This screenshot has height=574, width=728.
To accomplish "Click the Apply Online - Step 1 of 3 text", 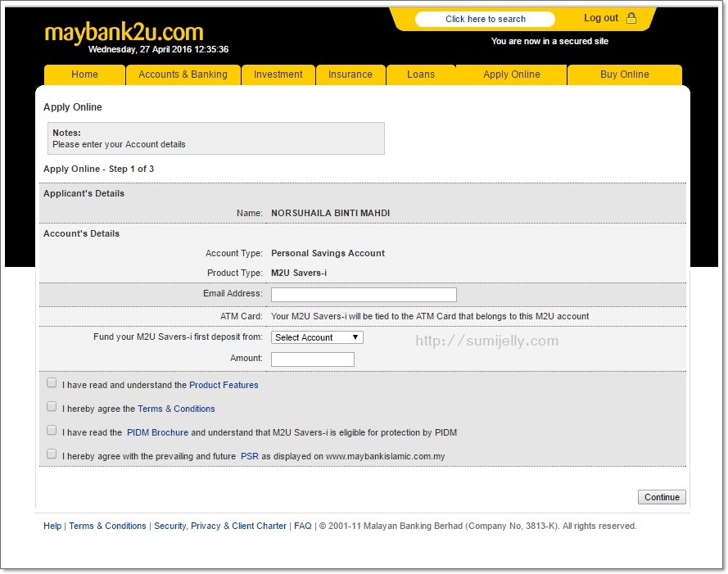I will tap(98, 169).
